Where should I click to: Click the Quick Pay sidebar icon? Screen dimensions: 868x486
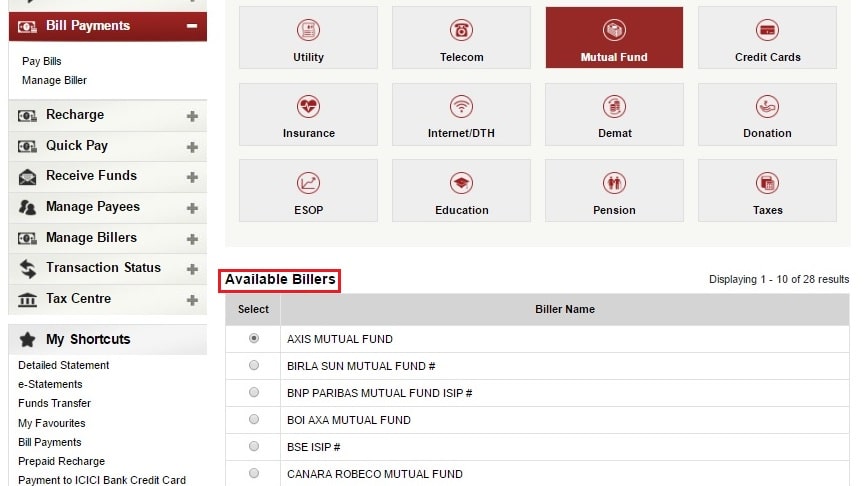coord(27,146)
